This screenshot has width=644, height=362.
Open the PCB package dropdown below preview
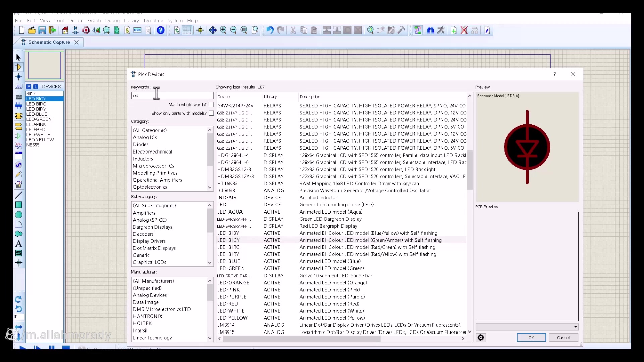pyautogui.click(x=527, y=327)
